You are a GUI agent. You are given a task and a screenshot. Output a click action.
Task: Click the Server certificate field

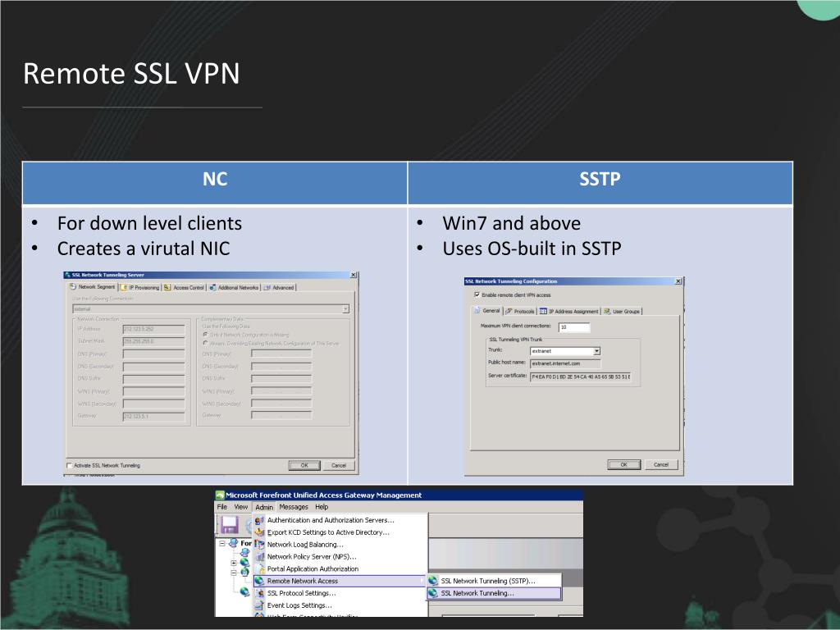point(581,377)
